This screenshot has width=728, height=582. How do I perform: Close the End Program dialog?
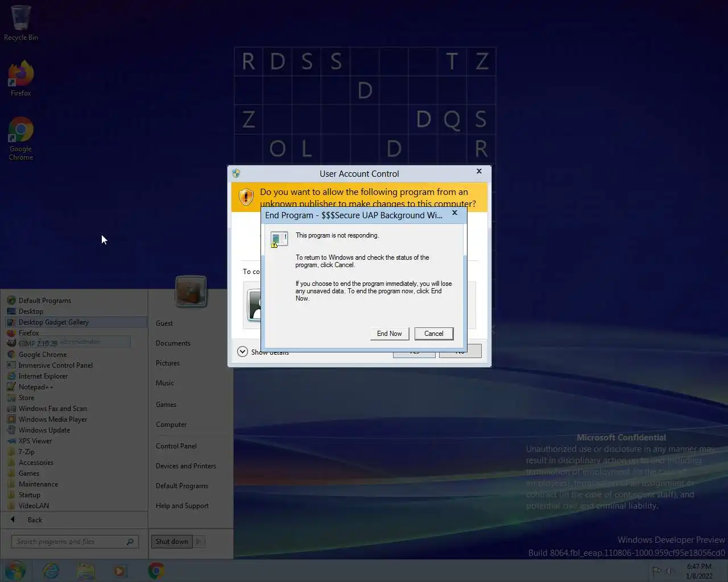(x=454, y=213)
